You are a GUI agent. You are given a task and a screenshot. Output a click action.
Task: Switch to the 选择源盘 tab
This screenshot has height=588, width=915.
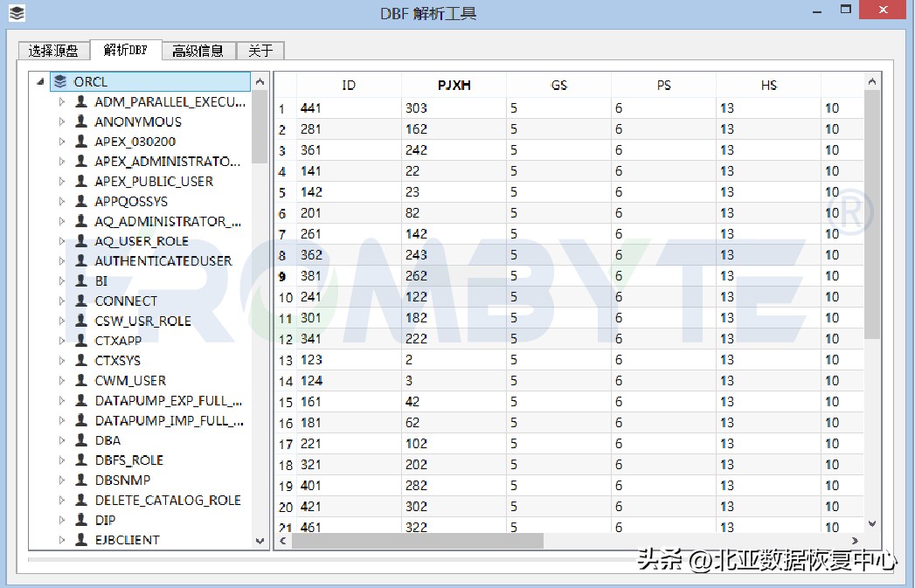(x=52, y=50)
